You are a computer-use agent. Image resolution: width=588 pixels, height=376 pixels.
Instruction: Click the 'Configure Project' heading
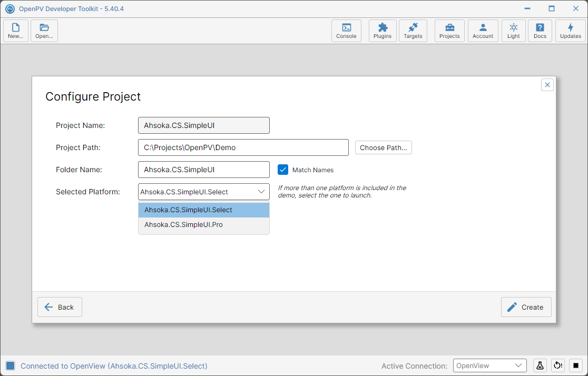point(93,96)
